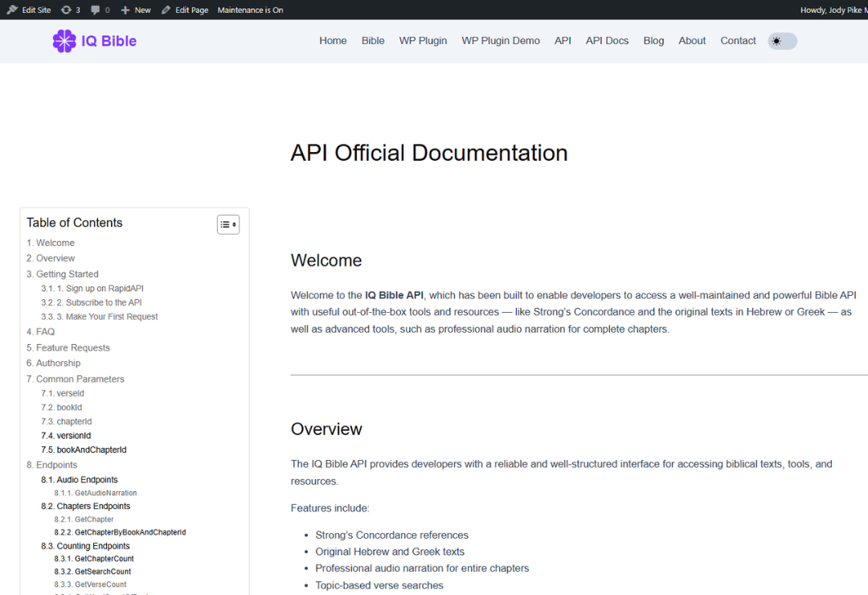Image resolution: width=868 pixels, height=595 pixels.
Task: Open comments bubble icon in admin bar
Action: (x=95, y=10)
